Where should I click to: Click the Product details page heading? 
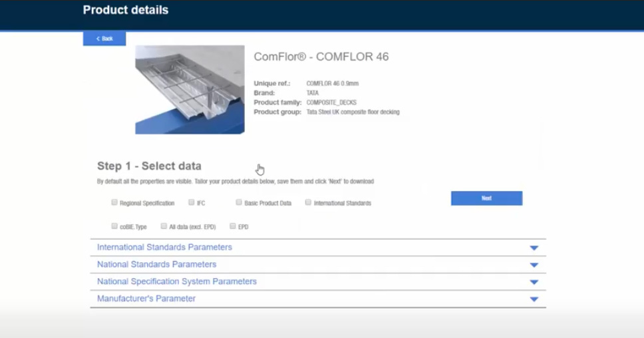(125, 10)
